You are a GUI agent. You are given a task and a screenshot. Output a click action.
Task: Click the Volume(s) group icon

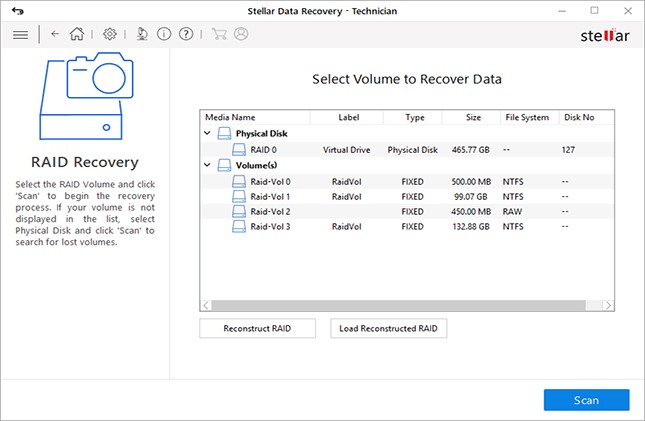coord(224,165)
